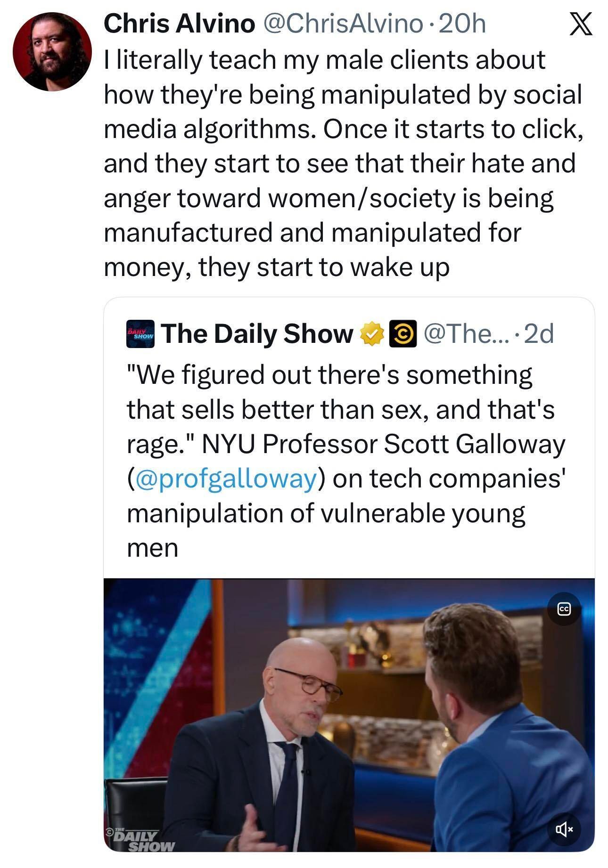Click the Chris Alvino display name
This screenshot has width=608, height=868.
[x=179, y=24]
